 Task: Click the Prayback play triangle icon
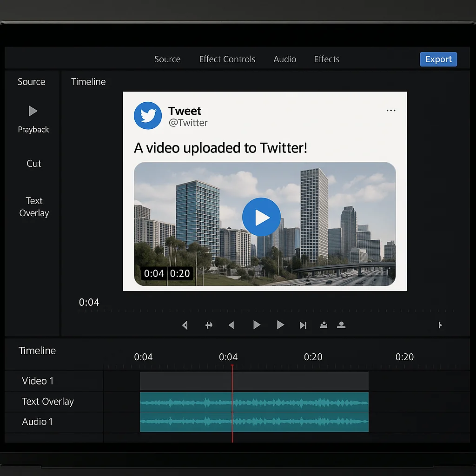pyautogui.click(x=33, y=111)
